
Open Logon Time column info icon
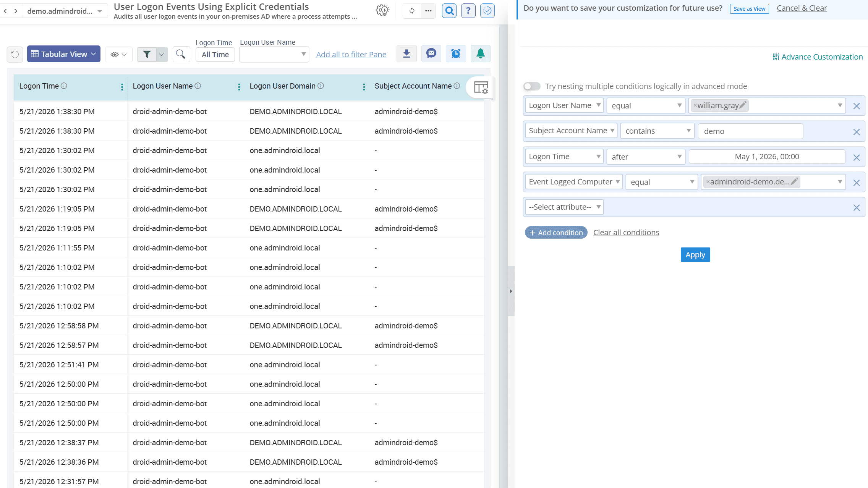pos(64,86)
